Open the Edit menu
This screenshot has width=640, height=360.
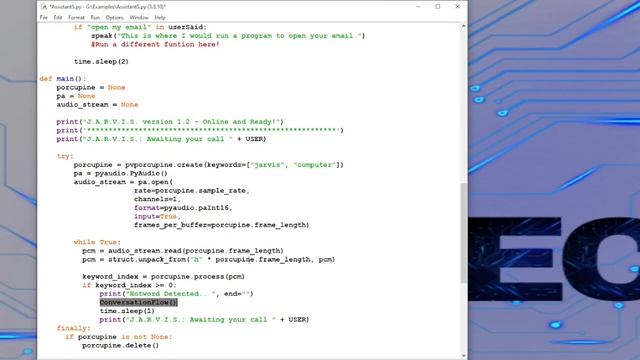58,18
